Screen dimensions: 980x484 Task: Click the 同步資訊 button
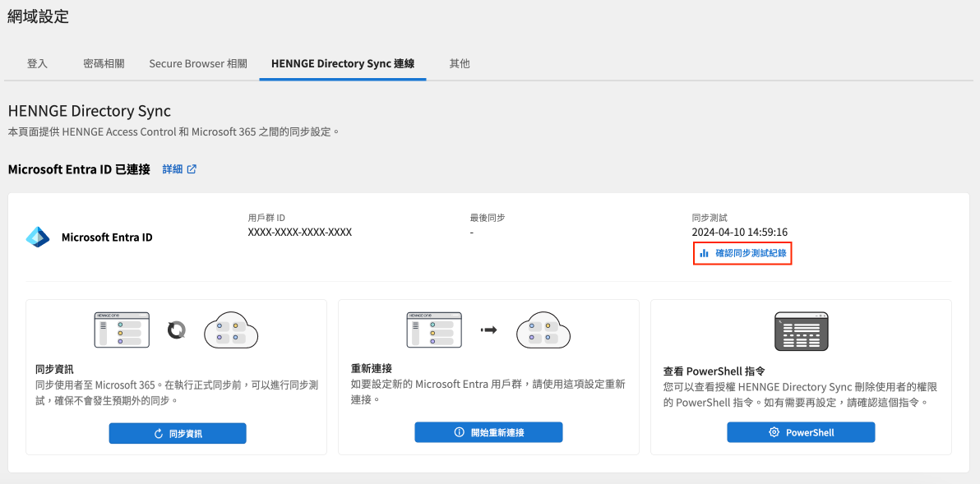click(x=178, y=433)
